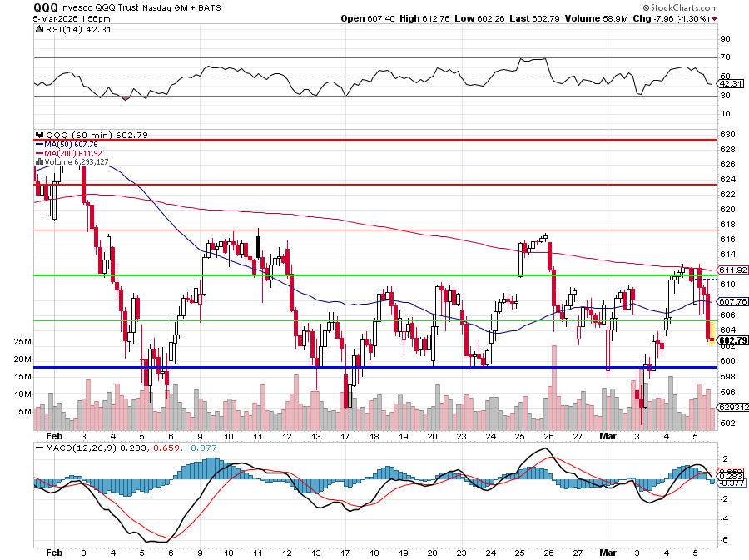
Task: Click the RSI current value tag 42.31
Action: click(x=731, y=83)
